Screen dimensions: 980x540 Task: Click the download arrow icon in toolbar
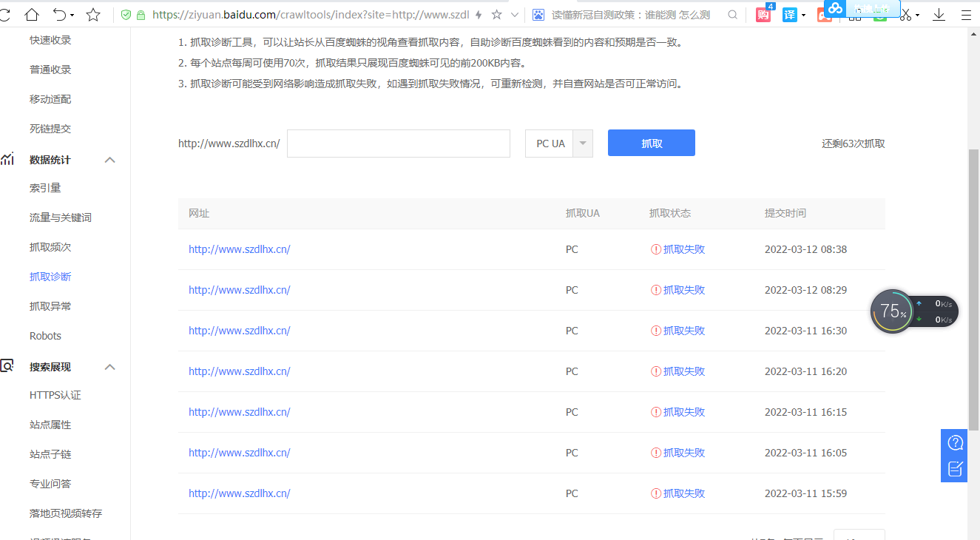[938, 14]
